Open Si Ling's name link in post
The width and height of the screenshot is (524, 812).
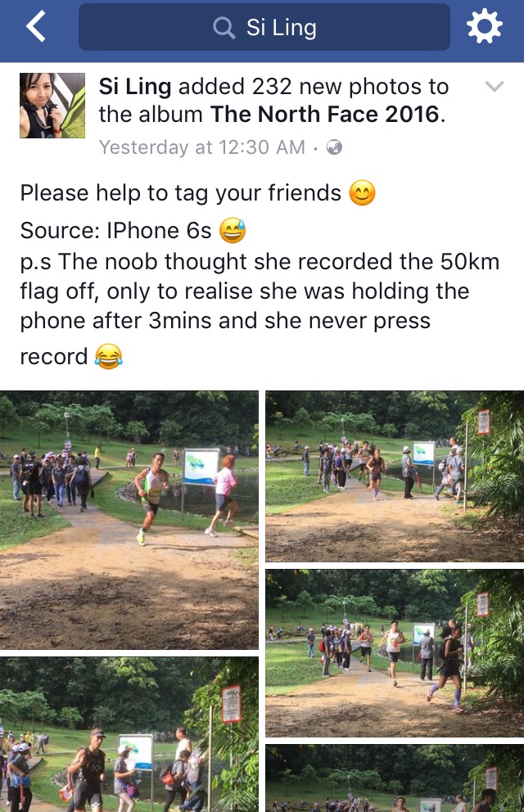[x=134, y=87]
